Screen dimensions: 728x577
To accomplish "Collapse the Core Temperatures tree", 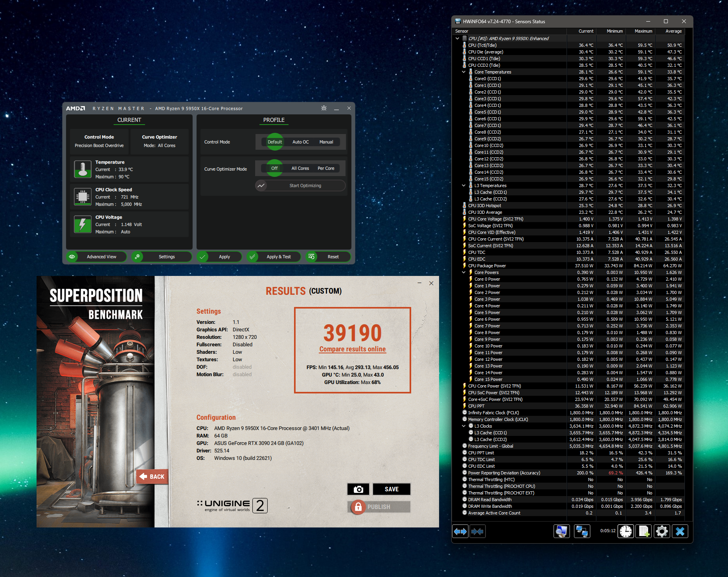I will tap(463, 72).
